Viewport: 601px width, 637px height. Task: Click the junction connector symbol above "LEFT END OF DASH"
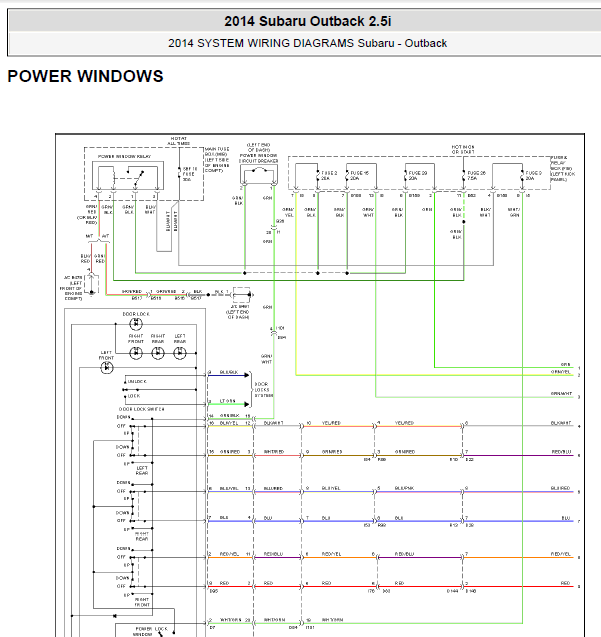[x=242, y=295]
